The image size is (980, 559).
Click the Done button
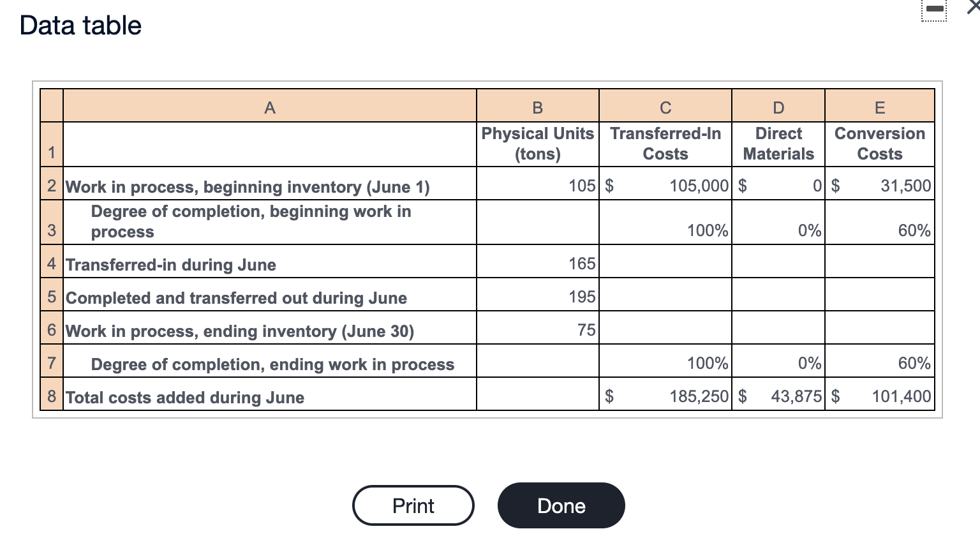click(561, 505)
